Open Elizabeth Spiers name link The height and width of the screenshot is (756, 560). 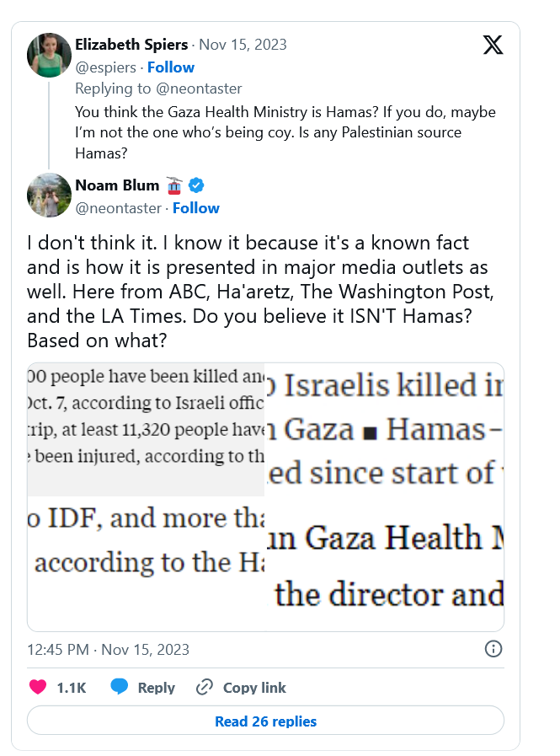[131, 44]
